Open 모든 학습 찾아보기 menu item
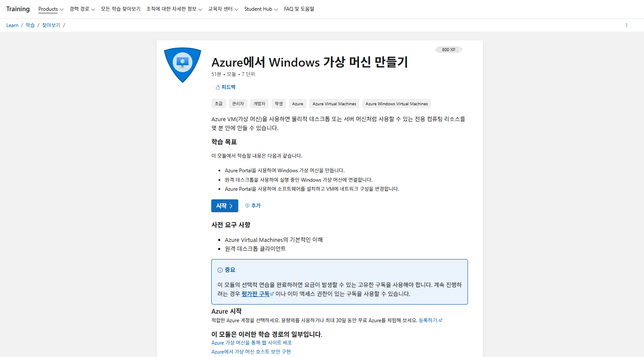Viewport: 644px width, 357px height. point(121,9)
